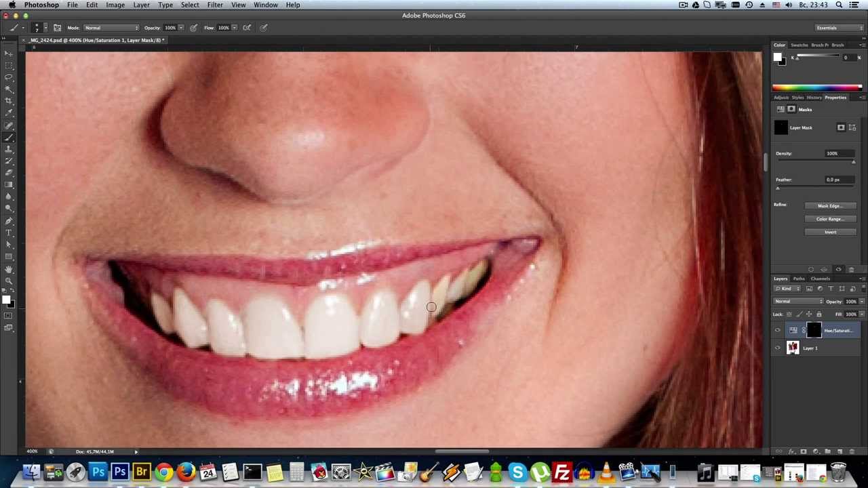
Task: Select the Blur tool
Action: [x=9, y=197]
